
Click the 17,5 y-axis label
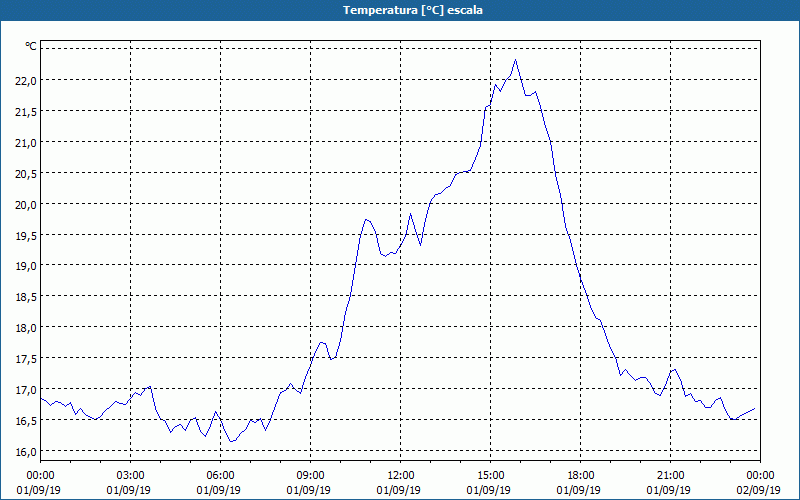point(26,359)
